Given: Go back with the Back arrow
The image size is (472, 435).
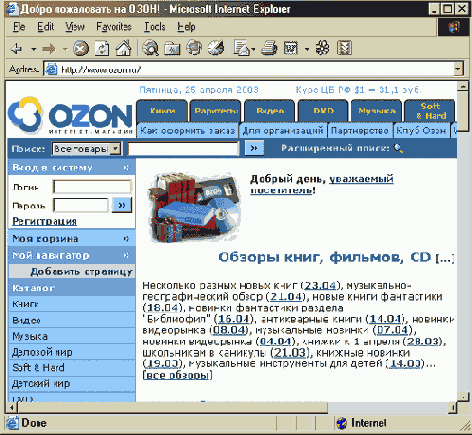Looking at the screenshot, I should 16,49.
